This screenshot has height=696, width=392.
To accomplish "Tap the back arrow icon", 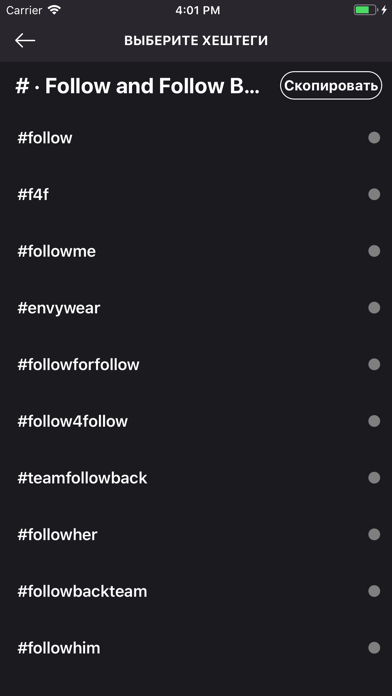I will 25,40.
